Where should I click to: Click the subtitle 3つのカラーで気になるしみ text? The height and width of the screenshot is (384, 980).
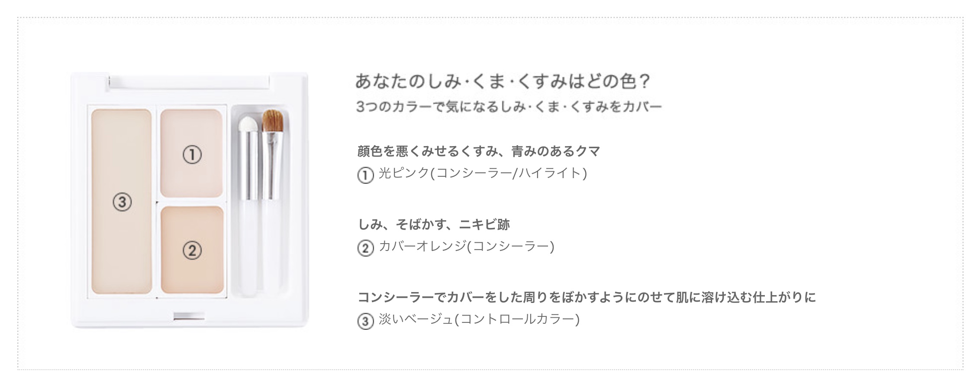(x=509, y=107)
